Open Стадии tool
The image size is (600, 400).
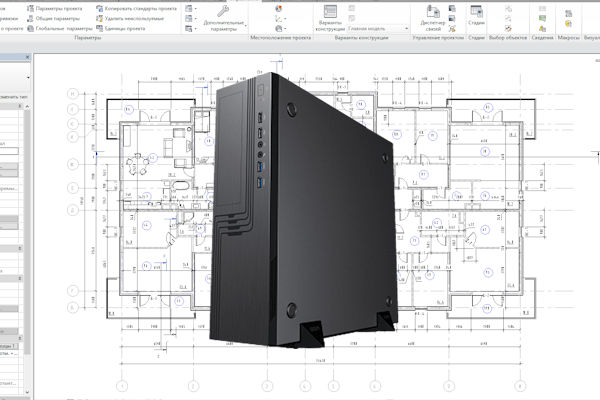[x=476, y=15]
